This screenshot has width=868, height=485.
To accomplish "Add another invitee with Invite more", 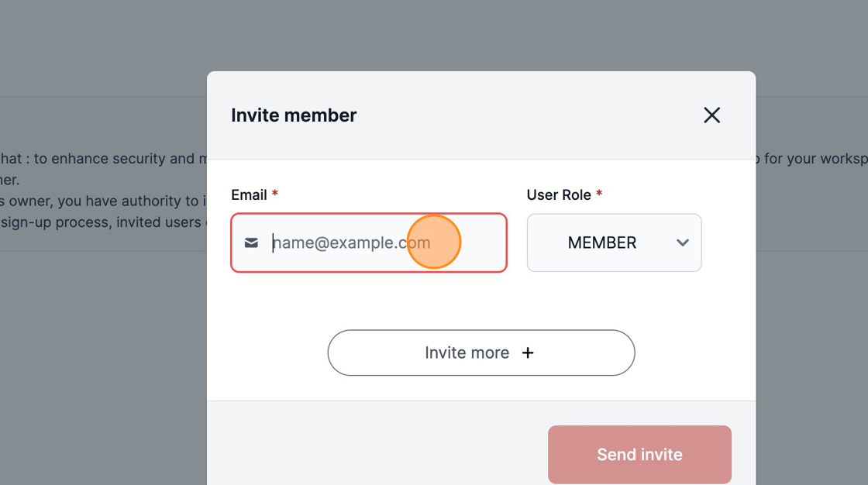I will pos(481,353).
